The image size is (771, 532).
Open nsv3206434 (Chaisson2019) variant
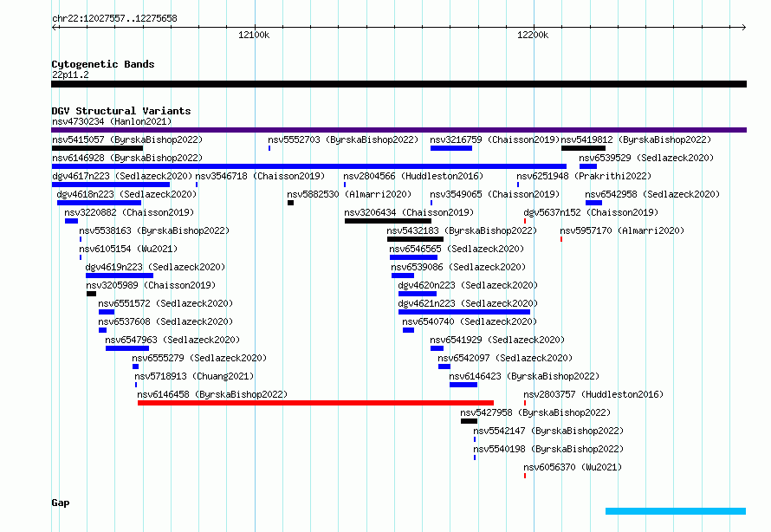[x=409, y=212]
